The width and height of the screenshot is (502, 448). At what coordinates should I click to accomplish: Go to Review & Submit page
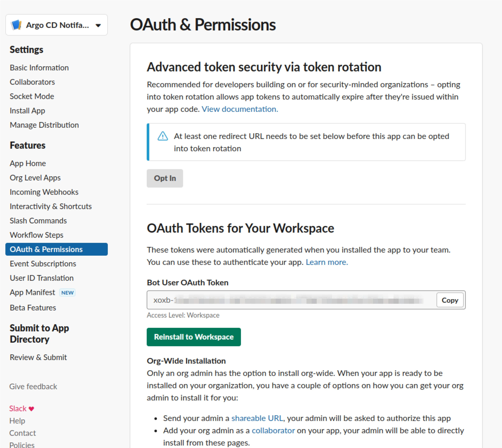coord(38,357)
